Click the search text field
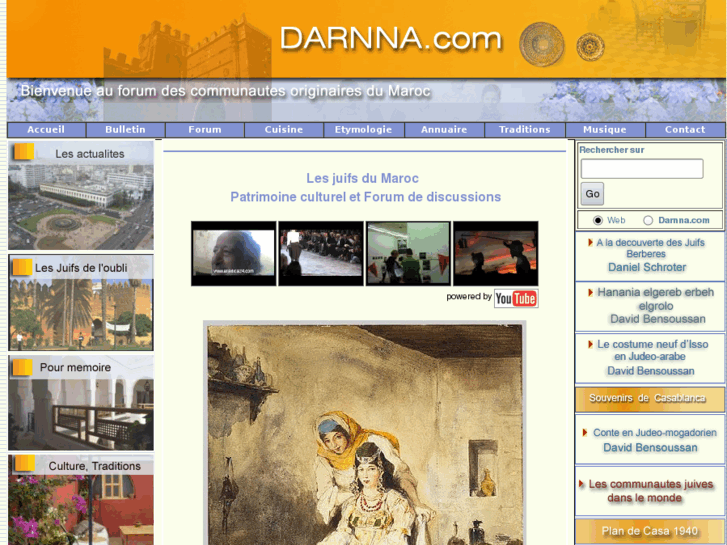727x545 pixels. tap(642, 169)
